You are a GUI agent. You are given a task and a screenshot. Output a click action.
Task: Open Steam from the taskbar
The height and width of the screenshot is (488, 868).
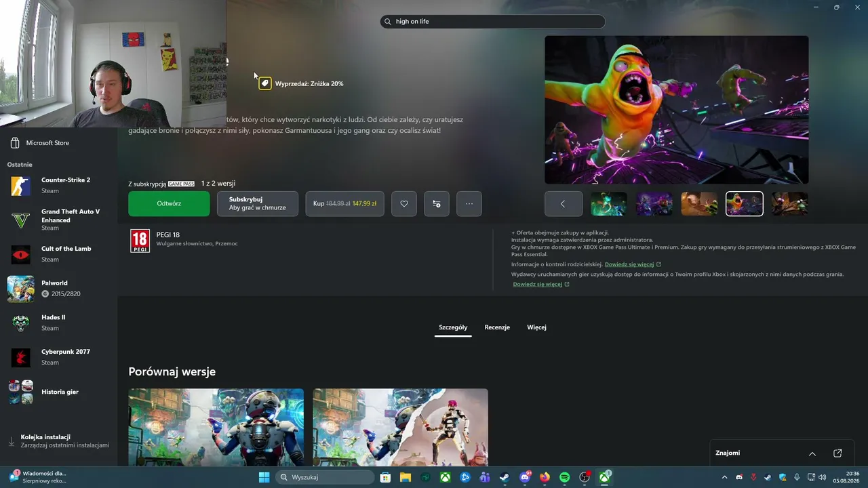505,477
